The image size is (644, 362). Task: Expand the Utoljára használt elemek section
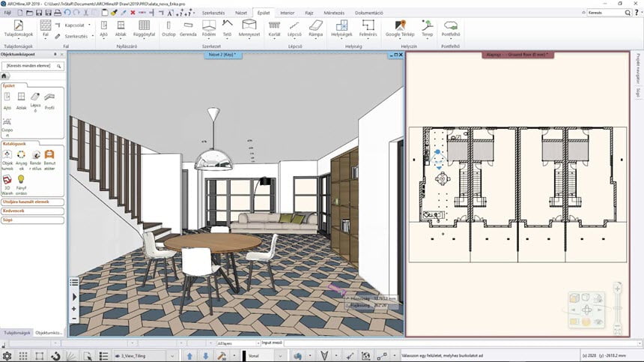click(x=32, y=202)
